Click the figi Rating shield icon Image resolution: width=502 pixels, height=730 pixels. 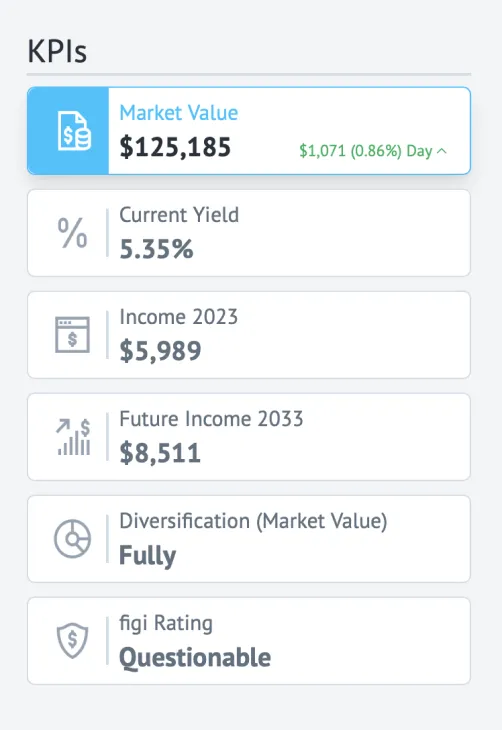(72, 641)
